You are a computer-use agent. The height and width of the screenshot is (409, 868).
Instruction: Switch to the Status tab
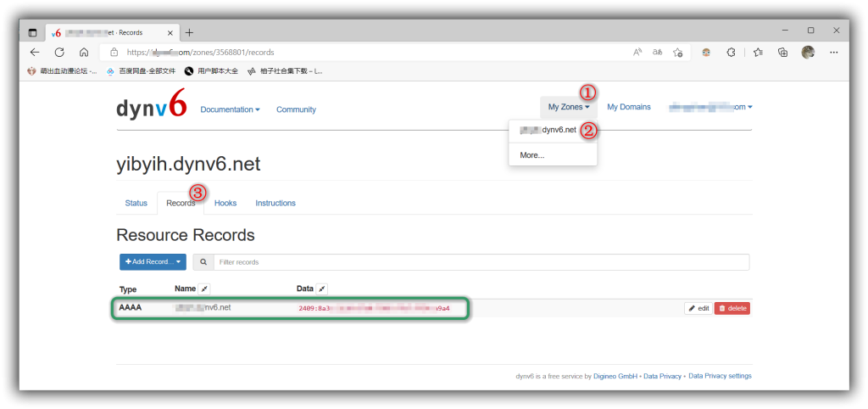coord(136,203)
